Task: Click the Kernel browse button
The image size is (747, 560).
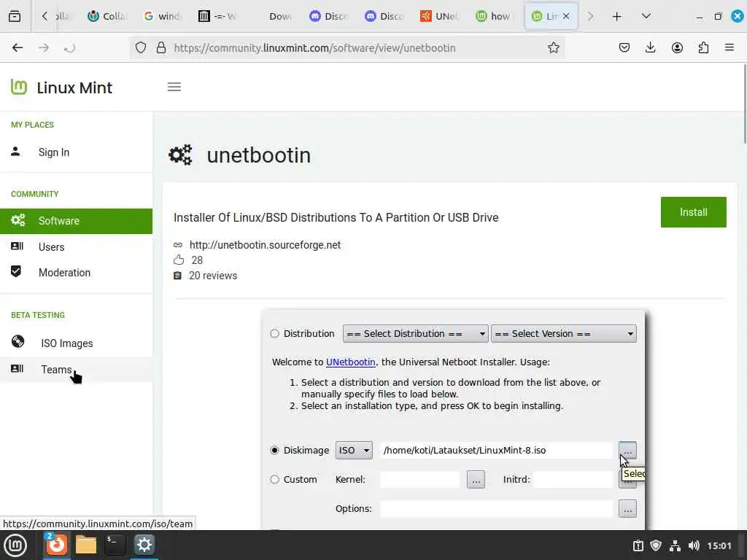Action: tap(476, 479)
